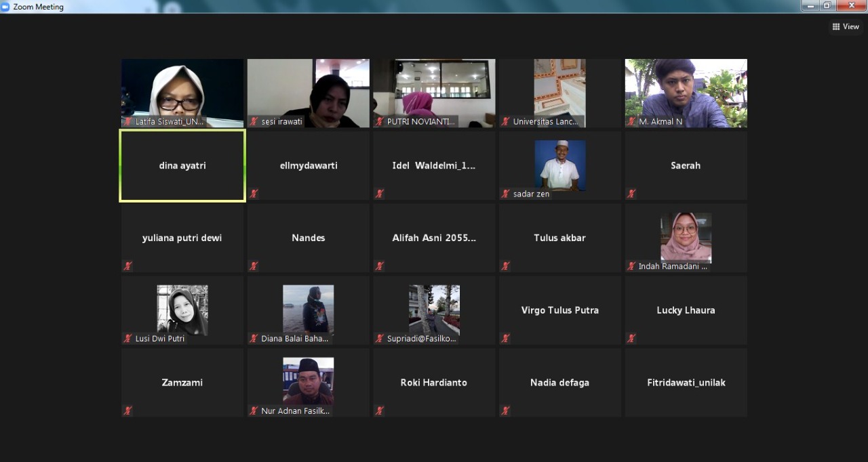Click the ellmydawarti participant name
The width and height of the screenshot is (868, 462).
pos(309,165)
